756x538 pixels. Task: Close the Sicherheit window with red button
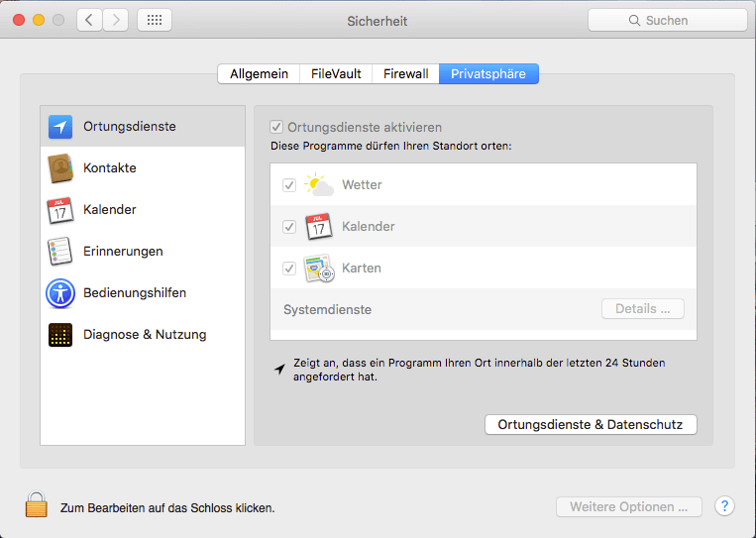click(19, 20)
